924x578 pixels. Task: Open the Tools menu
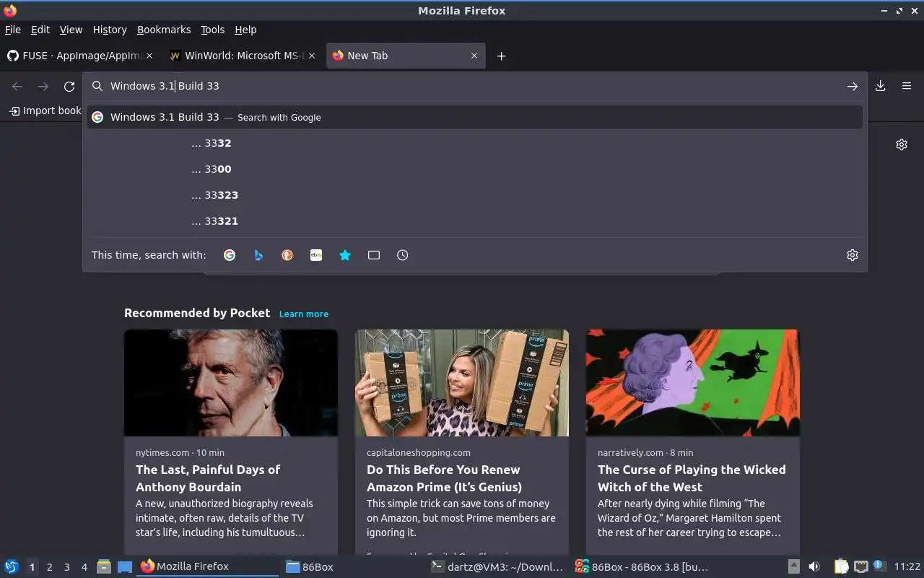[x=213, y=30]
